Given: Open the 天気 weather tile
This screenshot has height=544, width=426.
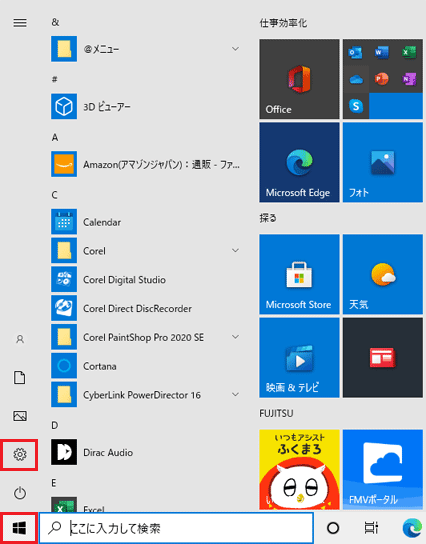Looking at the screenshot, I should (383, 274).
